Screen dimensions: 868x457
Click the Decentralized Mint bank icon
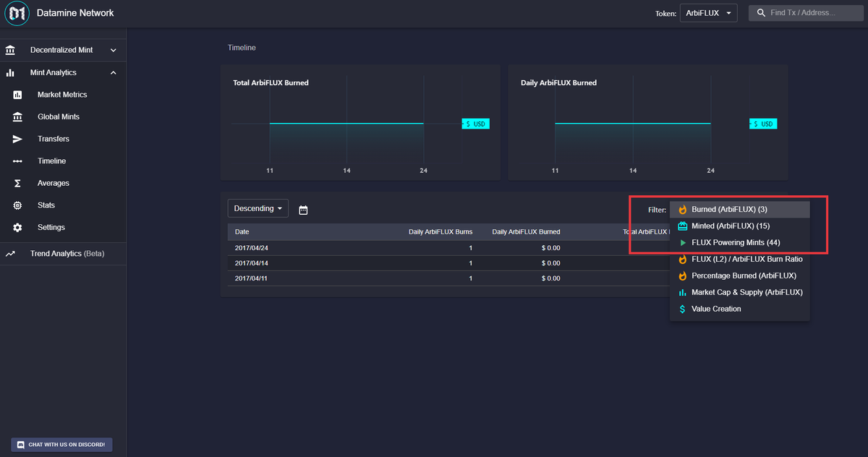(10, 51)
